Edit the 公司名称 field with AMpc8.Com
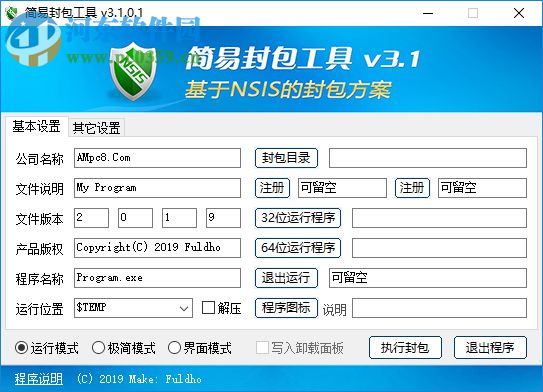This screenshot has height=392, width=543. 157,158
